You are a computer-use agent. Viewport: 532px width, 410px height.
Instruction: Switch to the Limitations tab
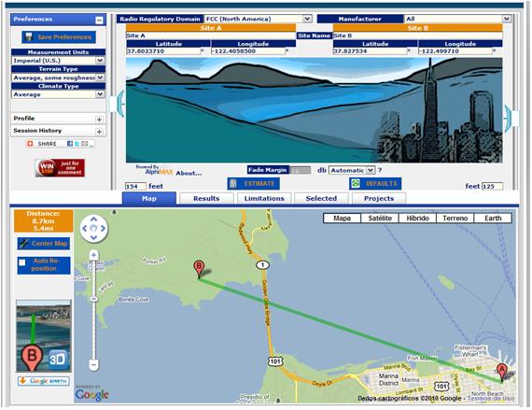(x=264, y=198)
